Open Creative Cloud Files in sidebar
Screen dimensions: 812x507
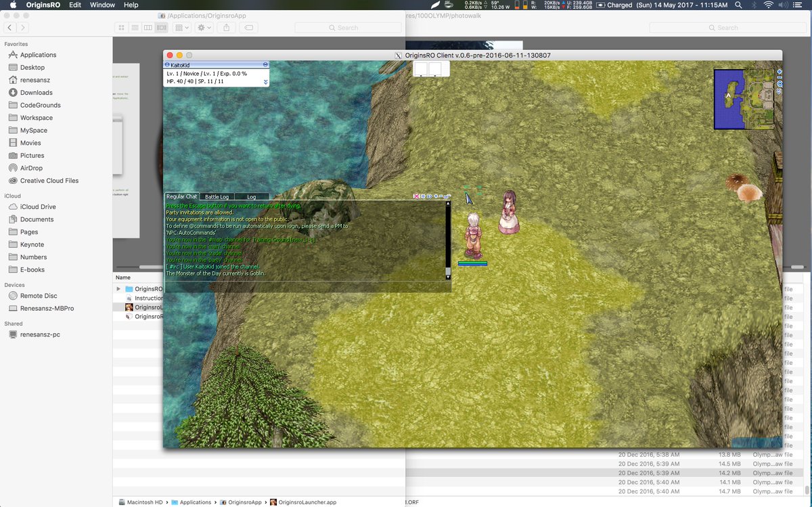(49, 181)
